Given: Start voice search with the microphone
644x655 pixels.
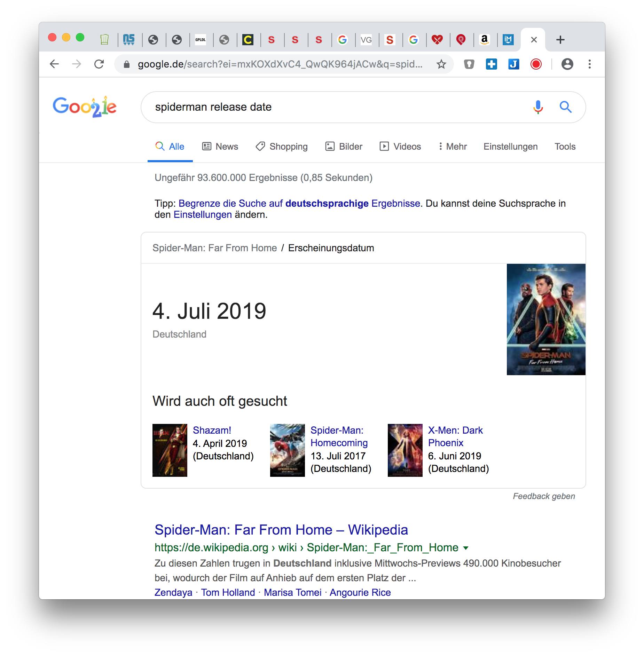Looking at the screenshot, I should (x=538, y=107).
